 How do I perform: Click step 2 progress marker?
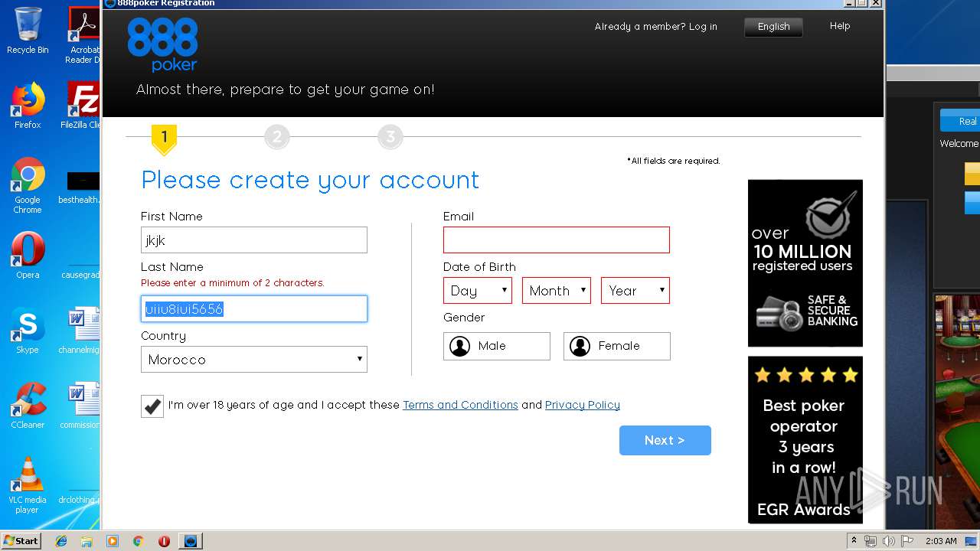[x=277, y=137]
